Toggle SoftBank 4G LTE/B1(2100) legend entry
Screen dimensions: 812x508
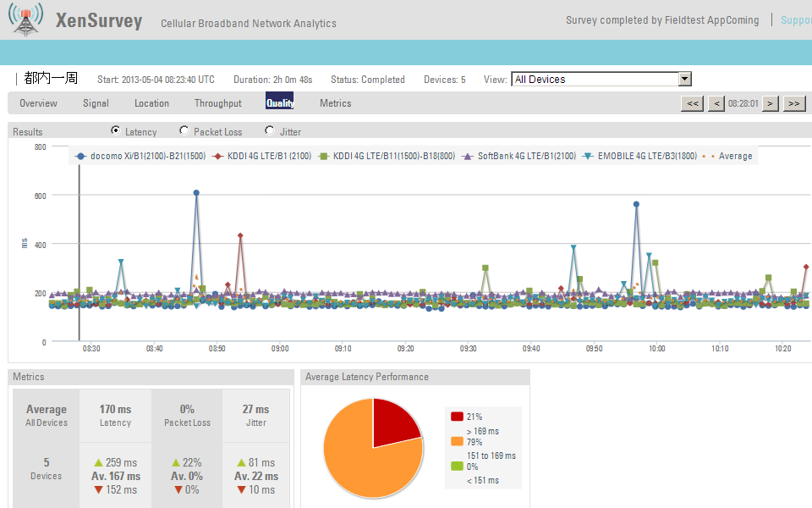click(519, 156)
